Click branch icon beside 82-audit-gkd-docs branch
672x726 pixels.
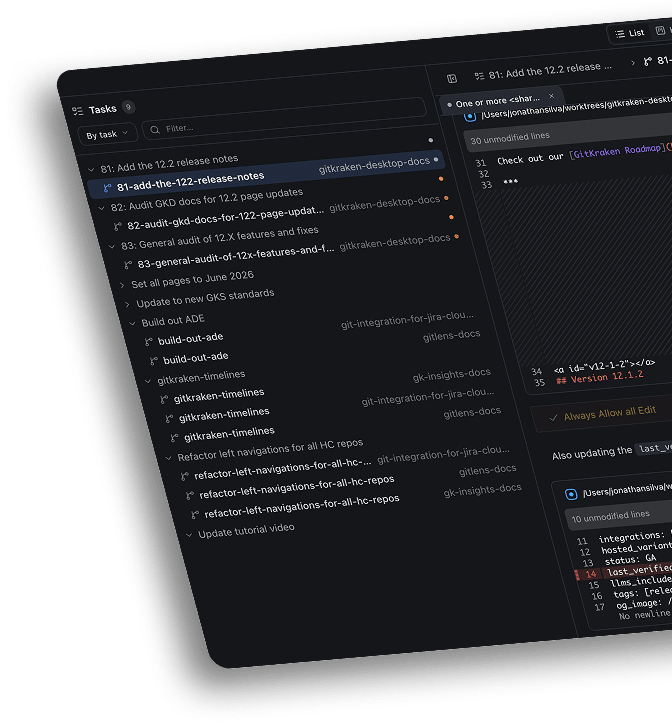(118, 226)
